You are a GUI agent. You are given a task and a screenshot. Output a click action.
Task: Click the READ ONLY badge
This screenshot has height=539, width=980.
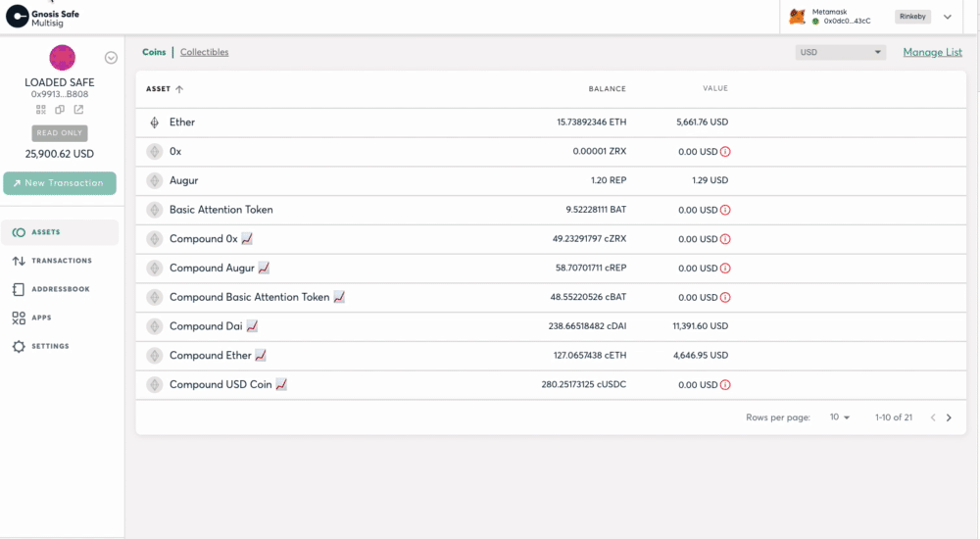pos(60,133)
